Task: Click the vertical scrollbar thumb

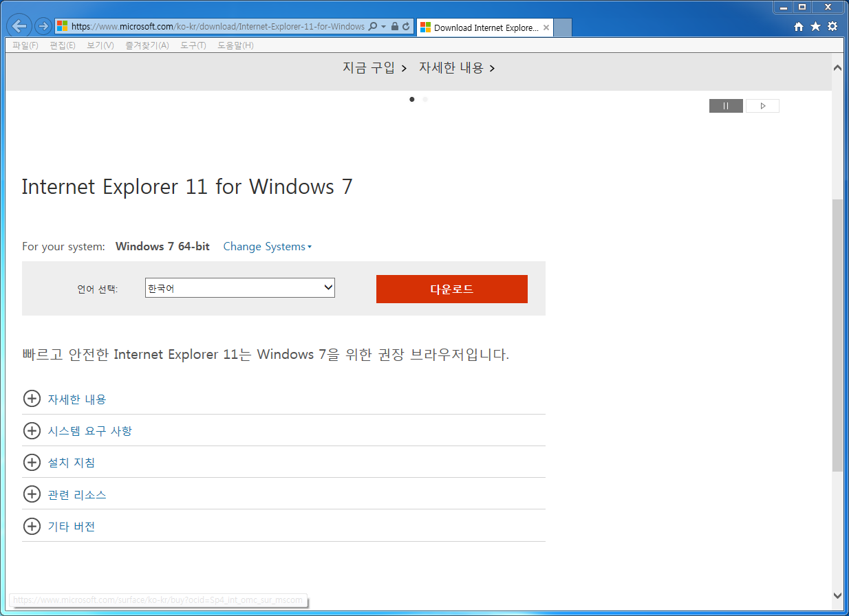Action: [837, 335]
